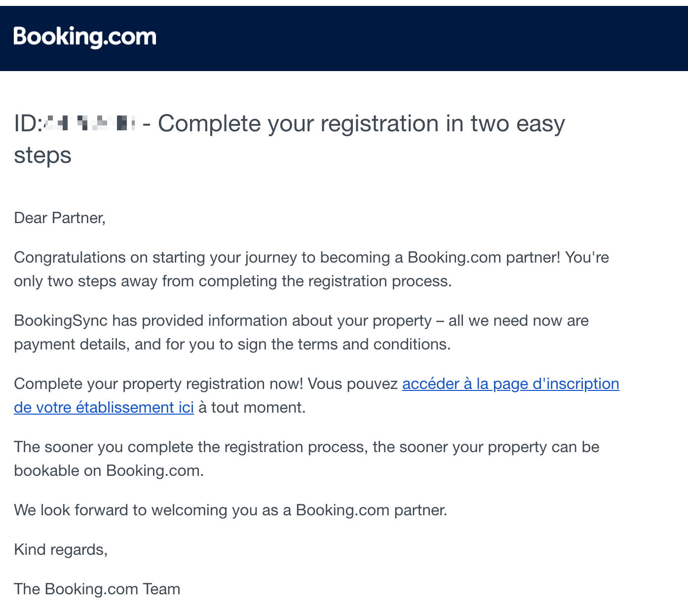Click 'bookable on Booking.com.' text
688x616 pixels.
tap(109, 471)
